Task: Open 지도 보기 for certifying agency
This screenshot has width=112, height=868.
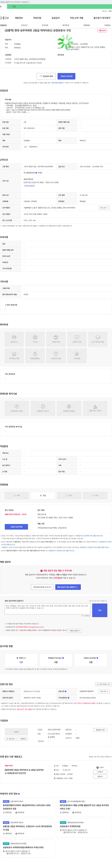Action: click(x=104, y=691)
